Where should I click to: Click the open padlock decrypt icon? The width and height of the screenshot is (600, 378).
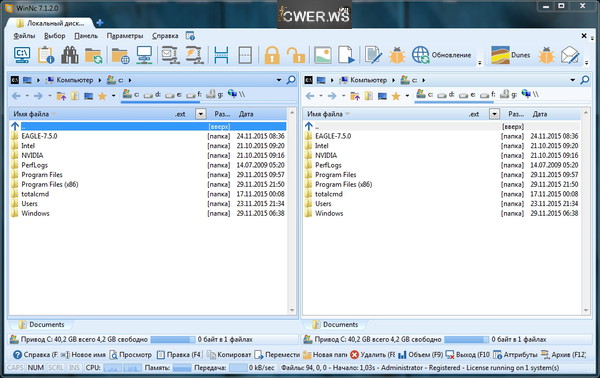point(296,55)
